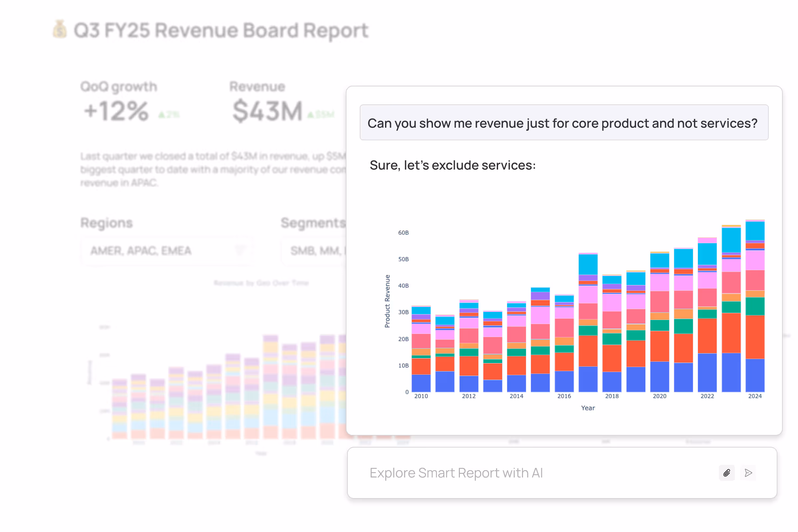Click the money bag emoji icon
The width and height of the screenshot is (798, 532).
tap(60, 29)
